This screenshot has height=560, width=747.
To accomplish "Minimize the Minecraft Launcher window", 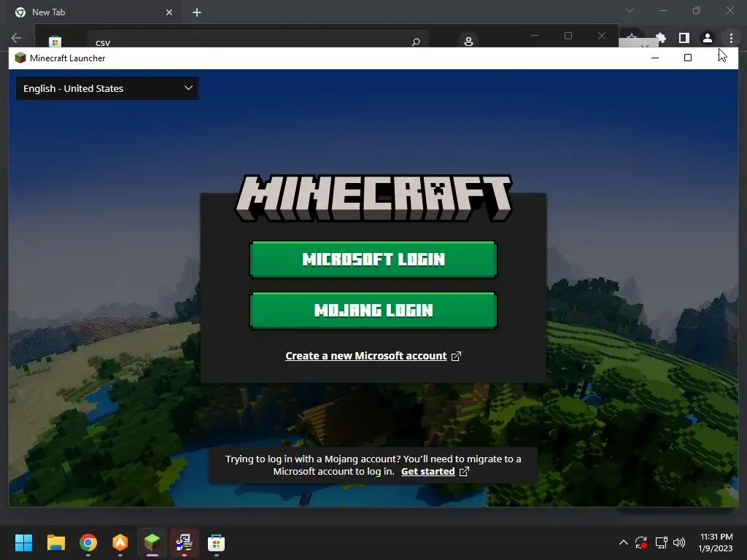I will pyautogui.click(x=655, y=58).
